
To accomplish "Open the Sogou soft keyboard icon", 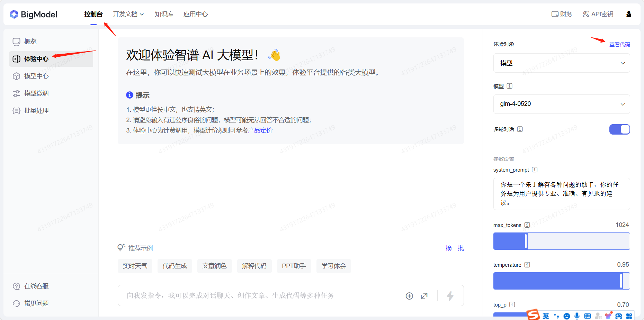I will point(587,316).
